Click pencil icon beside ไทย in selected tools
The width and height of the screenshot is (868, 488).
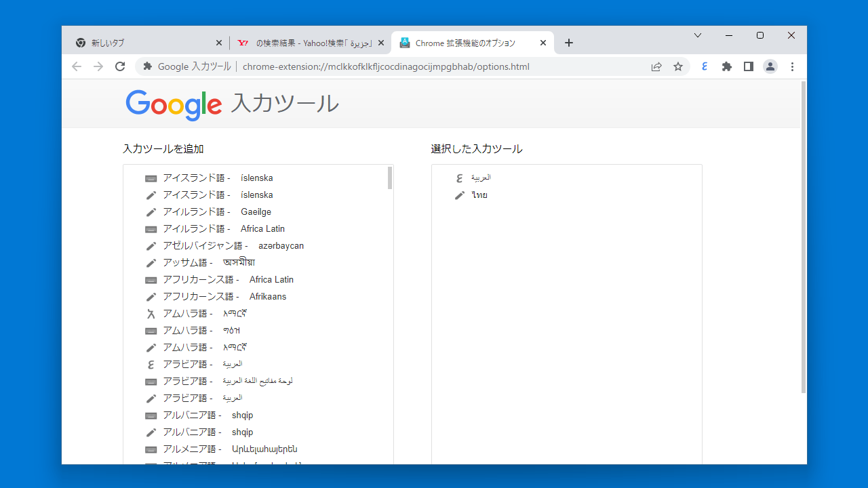[460, 195]
